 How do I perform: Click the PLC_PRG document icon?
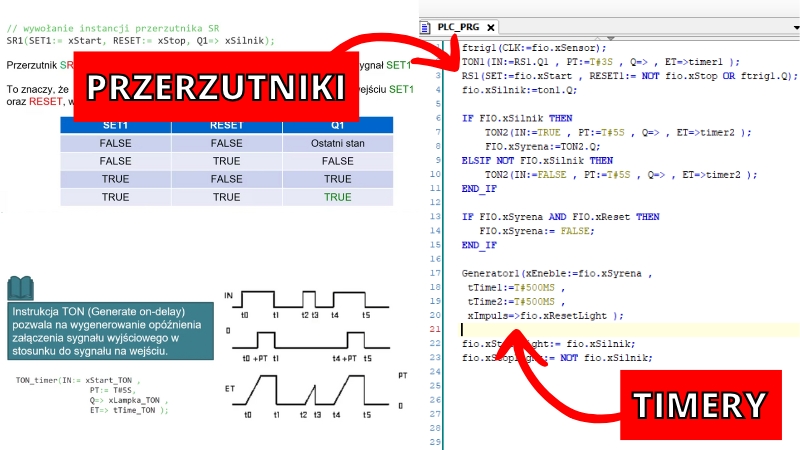425,28
